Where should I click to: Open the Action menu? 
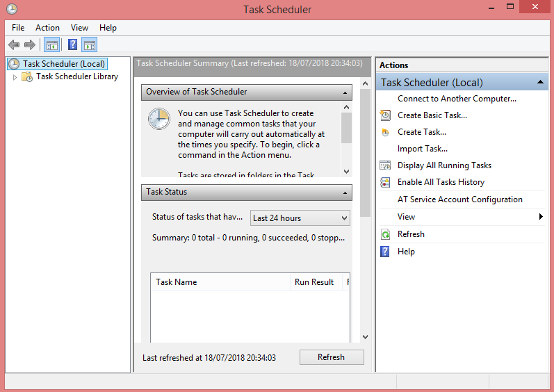coord(47,28)
